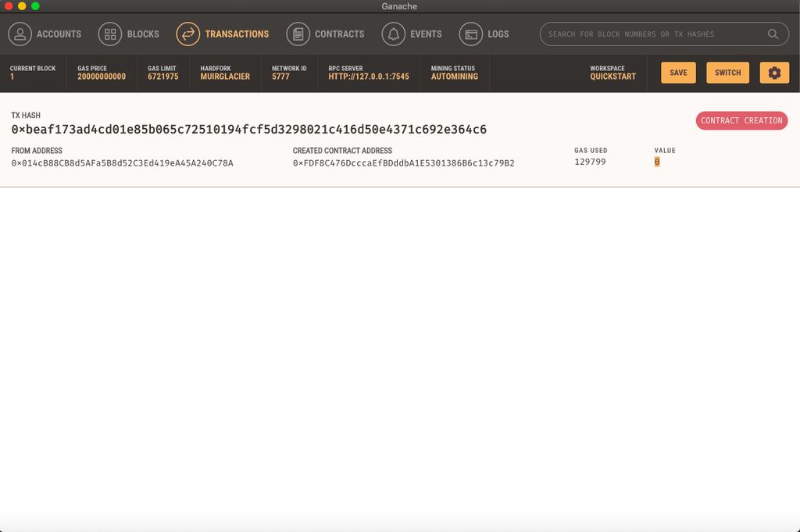Image resolution: width=800 pixels, height=532 pixels.
Task: Click the gas price 20000000000
Action: (x=102, y=77)
